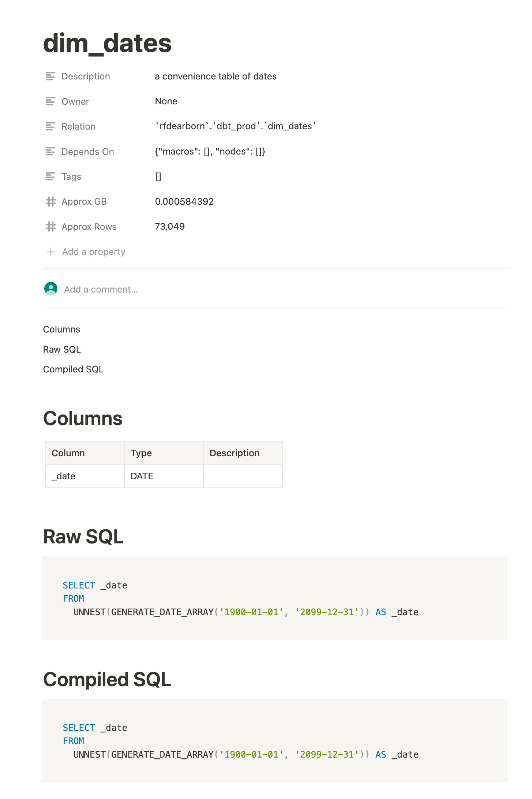Click the page title dim_dates
This screenshot has height=799, width=532.
pos(107,43)
